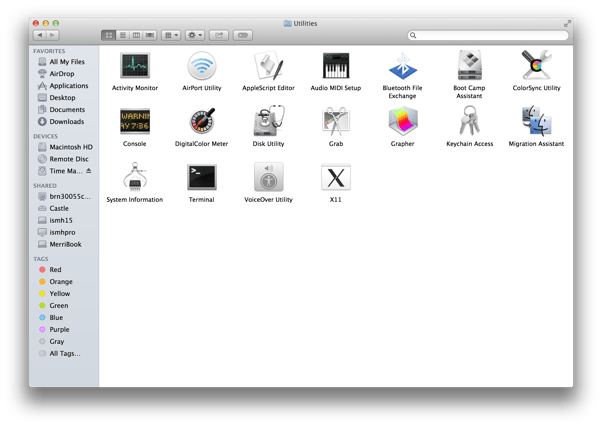Select Disk Utility icon
The image size is (602, 427).
[x=268, y=121]
